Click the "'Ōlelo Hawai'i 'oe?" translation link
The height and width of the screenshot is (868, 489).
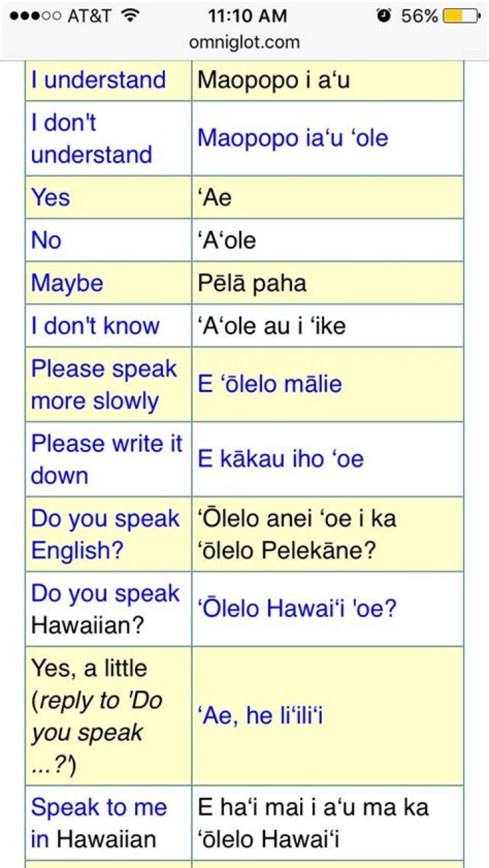(x=297, y=608)
